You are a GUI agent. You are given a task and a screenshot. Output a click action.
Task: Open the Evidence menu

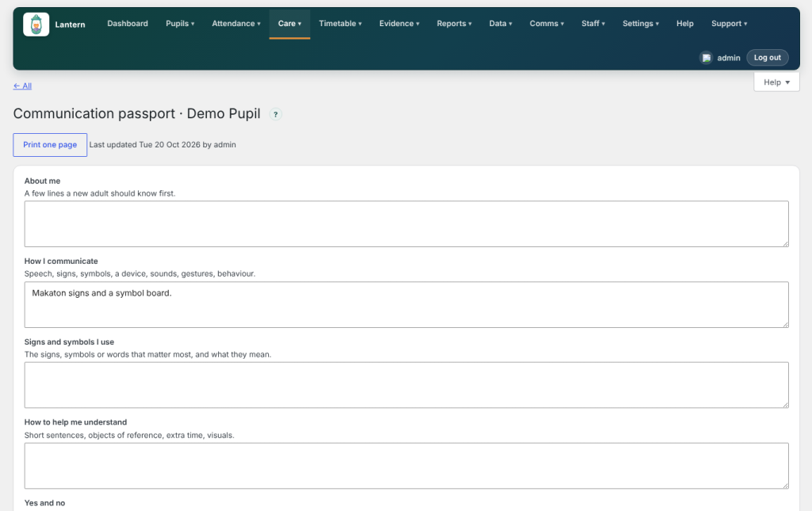400,24
